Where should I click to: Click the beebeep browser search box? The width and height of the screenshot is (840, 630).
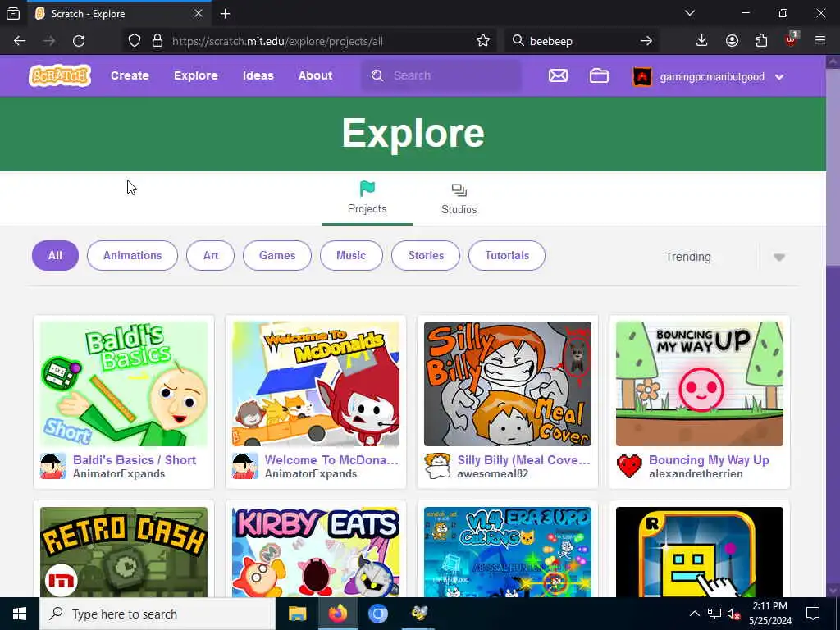582,41
